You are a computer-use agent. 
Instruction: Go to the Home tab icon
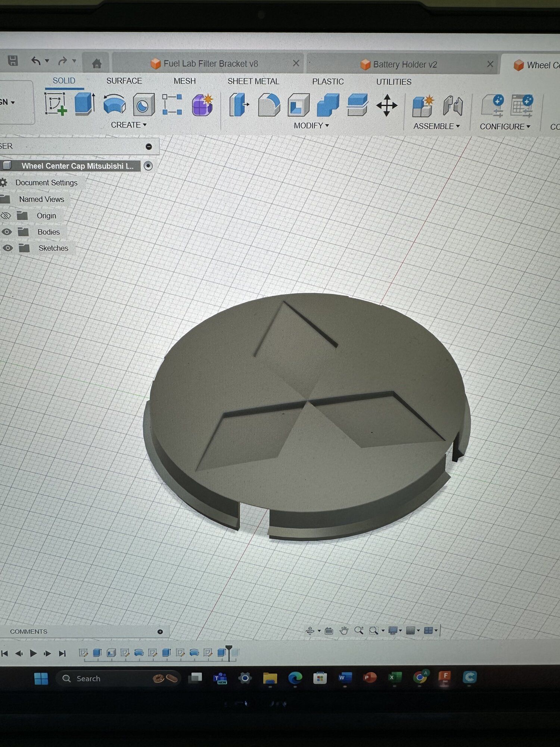point(97,63)
